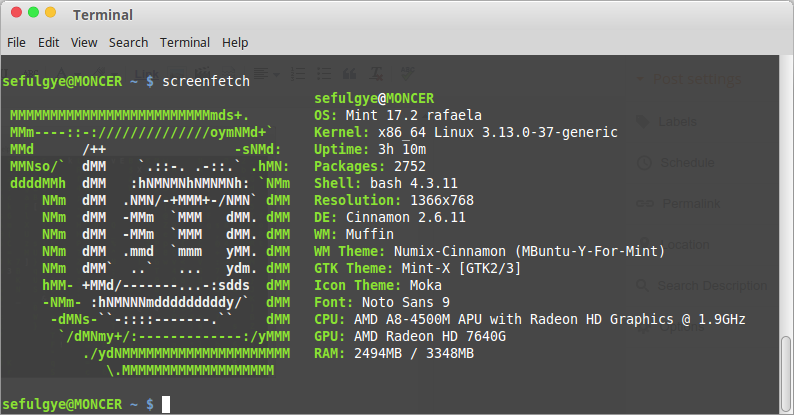
Task: Click the 'Terminal' window title text
Action: [103, 15]
